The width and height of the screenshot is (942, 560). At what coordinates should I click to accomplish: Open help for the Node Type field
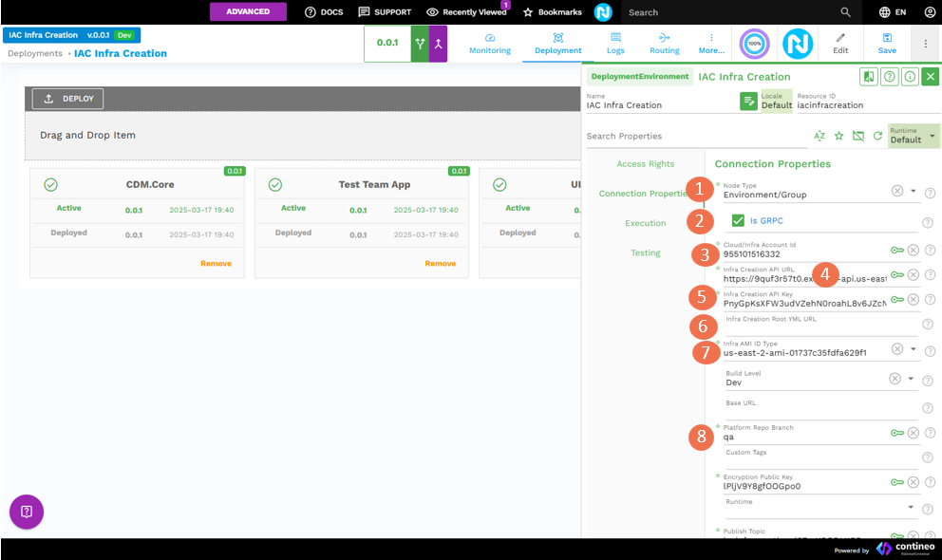pyautogui.click(x=930, y=193)
